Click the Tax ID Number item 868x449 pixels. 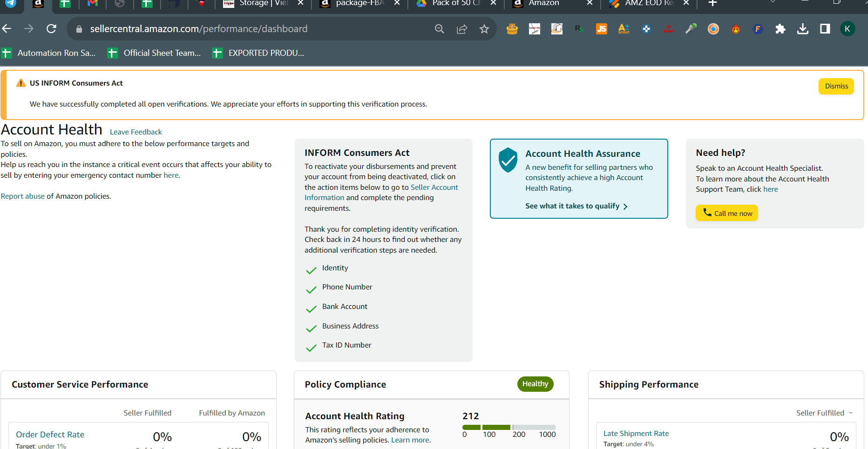(339, 346)
